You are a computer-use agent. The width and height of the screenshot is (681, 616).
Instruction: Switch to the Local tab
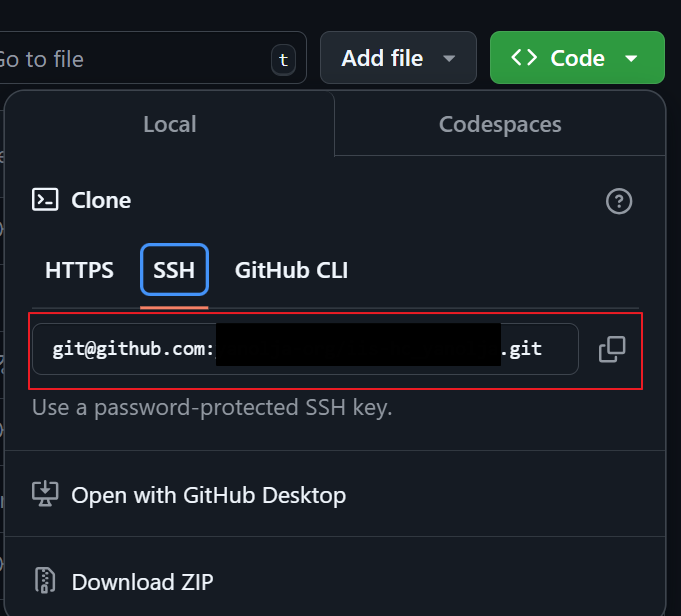170,124
